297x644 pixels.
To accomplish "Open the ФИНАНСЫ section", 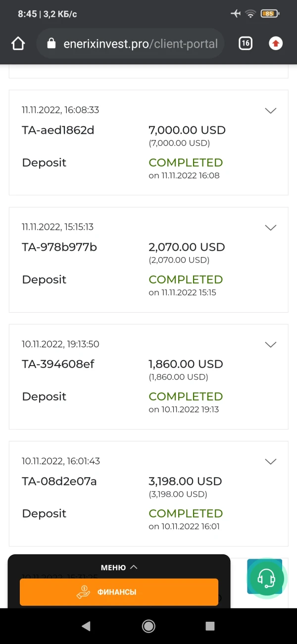I will tap(119, 592).
